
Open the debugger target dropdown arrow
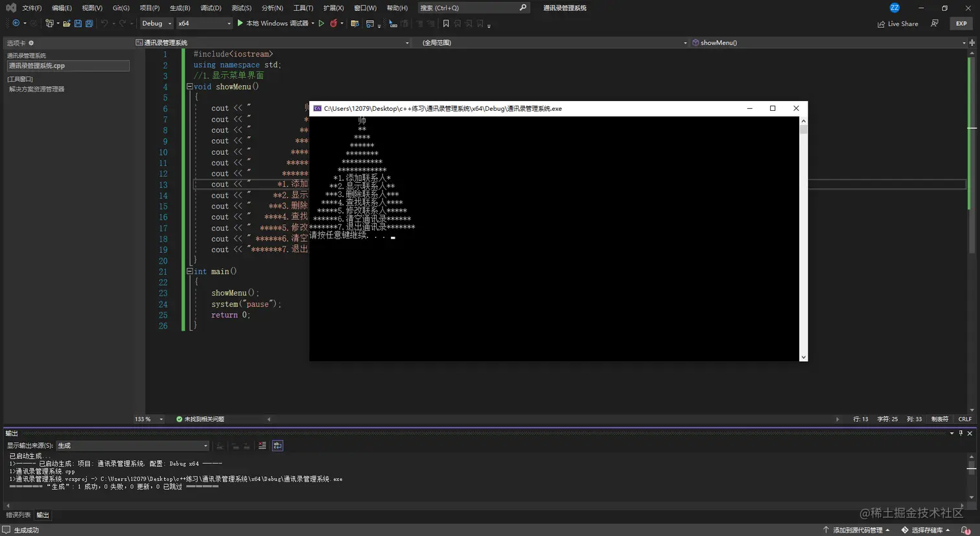pyautogui.click(x=312, y=23)
